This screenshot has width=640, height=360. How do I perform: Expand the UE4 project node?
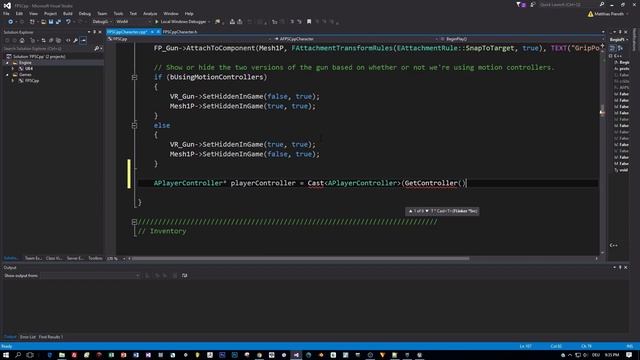click(x=13, y=69)
